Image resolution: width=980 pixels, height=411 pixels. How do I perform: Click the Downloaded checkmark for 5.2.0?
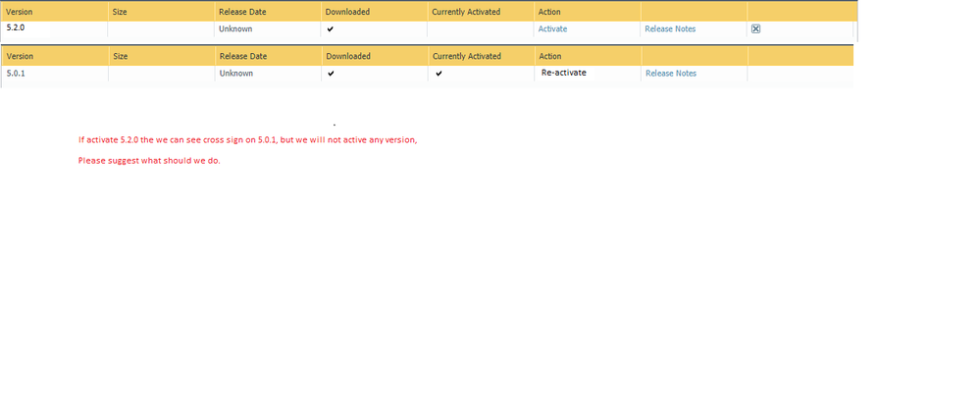pyautogui.click(x=331, y=28)
